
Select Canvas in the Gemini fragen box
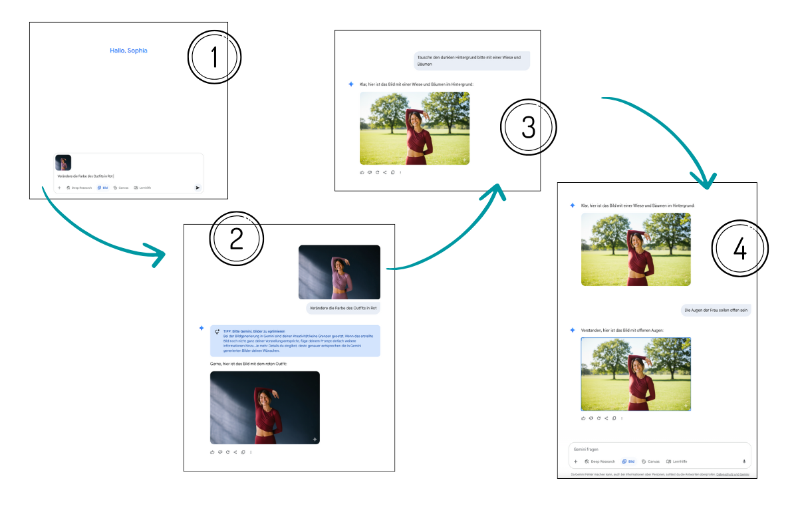[x=651, y=462]
